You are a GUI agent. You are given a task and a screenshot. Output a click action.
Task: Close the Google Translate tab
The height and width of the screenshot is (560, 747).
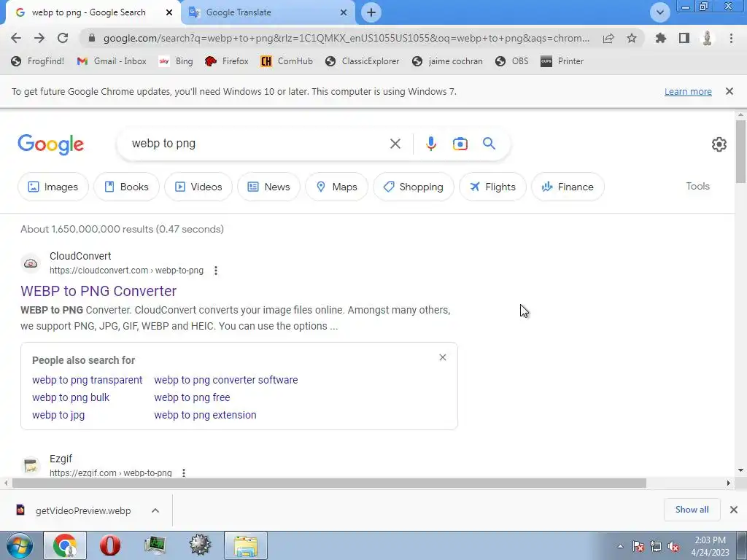click(344, 12)
